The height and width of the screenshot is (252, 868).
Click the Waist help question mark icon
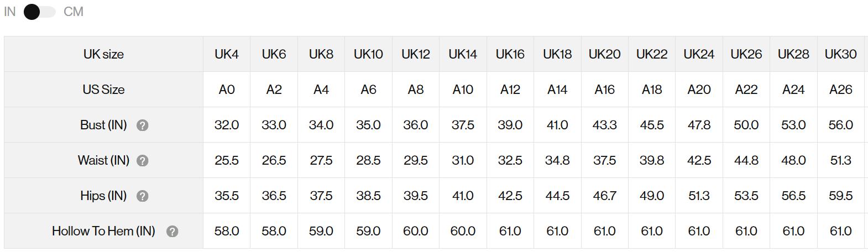tap(142, 161)
